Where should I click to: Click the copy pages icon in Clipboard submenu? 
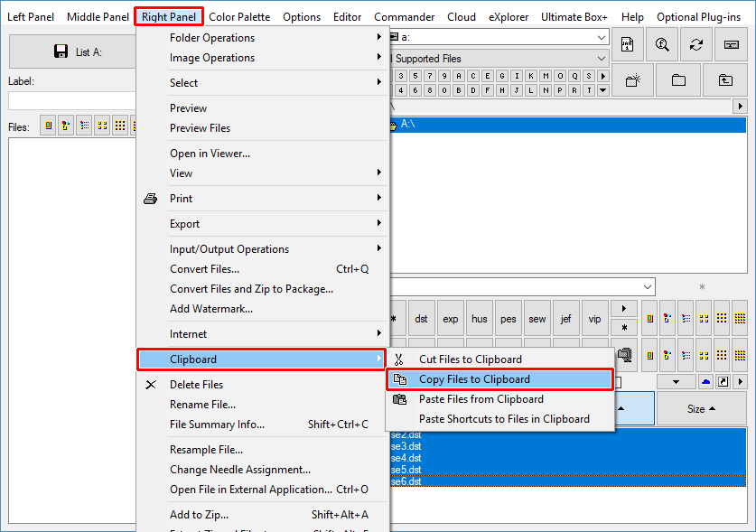tap(400, 379)
